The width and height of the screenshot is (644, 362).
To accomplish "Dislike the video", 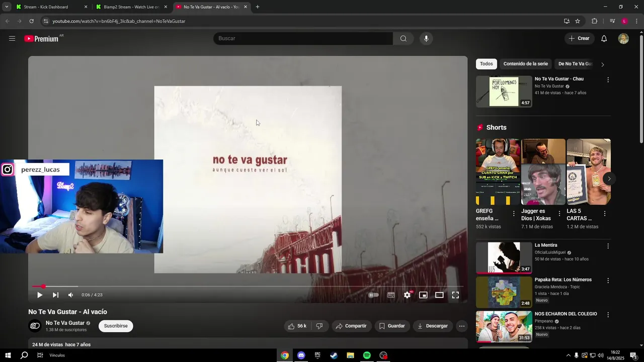I will (319, 326).
